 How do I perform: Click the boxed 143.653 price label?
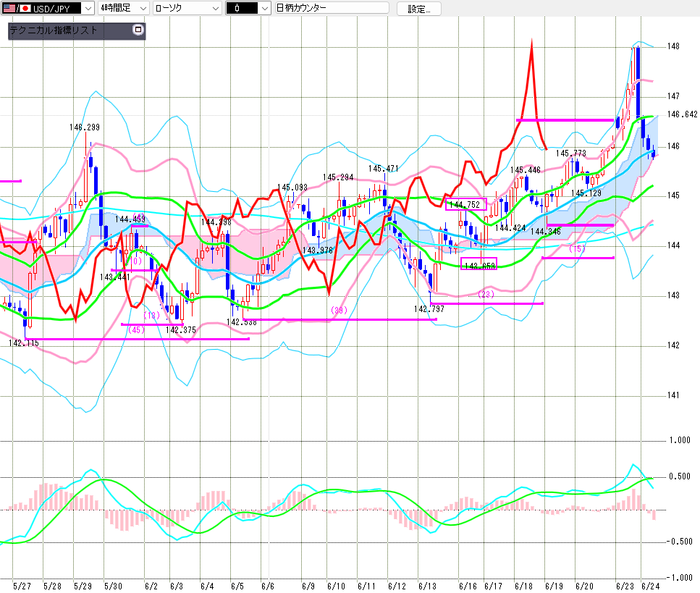[x=479, y=265]
